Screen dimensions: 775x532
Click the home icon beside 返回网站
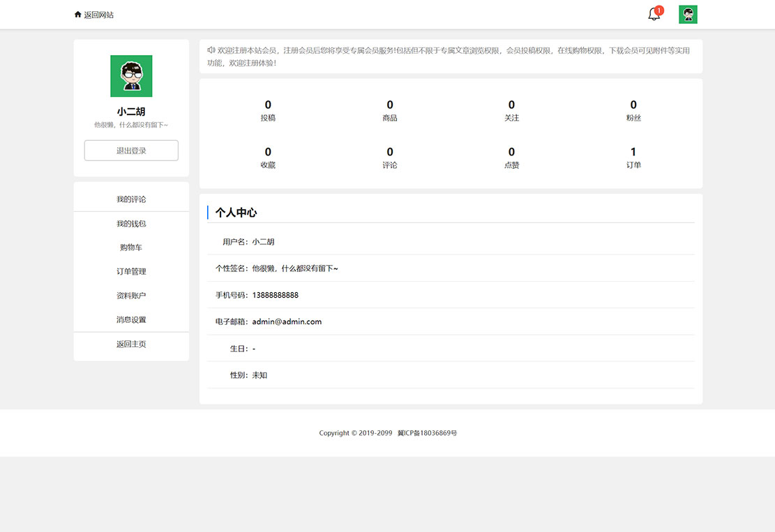(x=77, y=14)
